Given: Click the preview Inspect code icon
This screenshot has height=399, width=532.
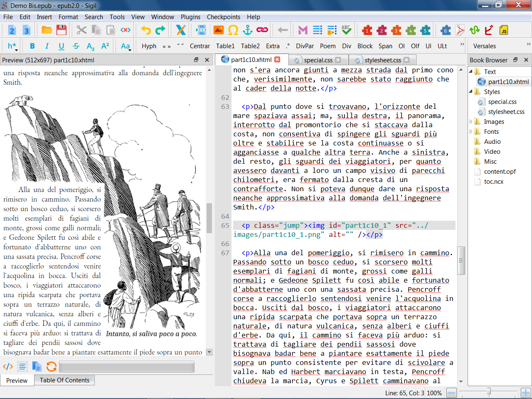Looking at the screenshot, I should point(8,366).
